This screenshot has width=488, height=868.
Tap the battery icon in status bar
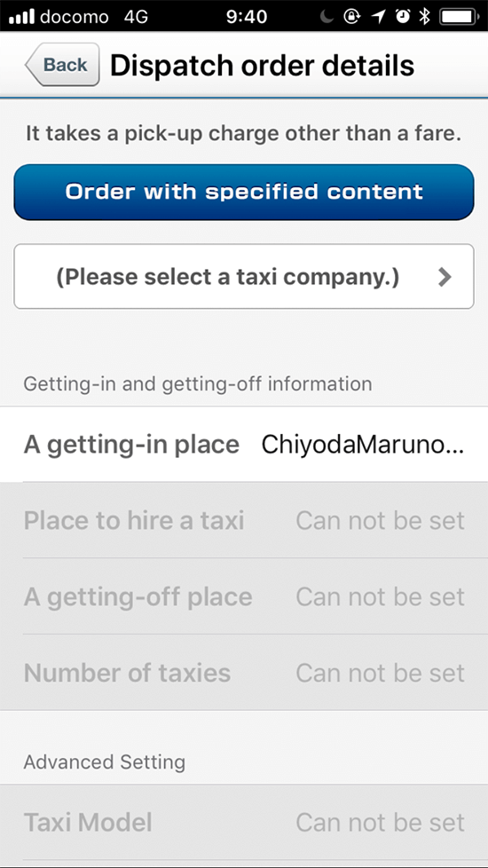460,17
